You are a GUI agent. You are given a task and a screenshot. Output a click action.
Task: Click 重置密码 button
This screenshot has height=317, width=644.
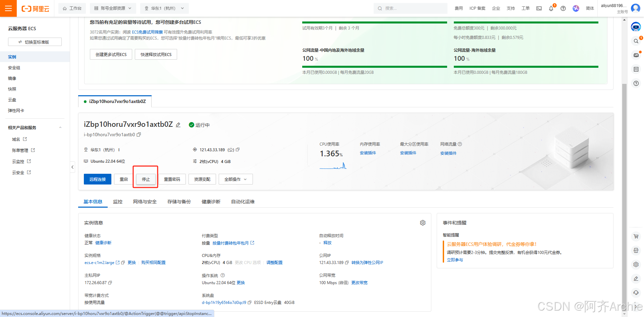pyautogui.click(x=172, y=179)
